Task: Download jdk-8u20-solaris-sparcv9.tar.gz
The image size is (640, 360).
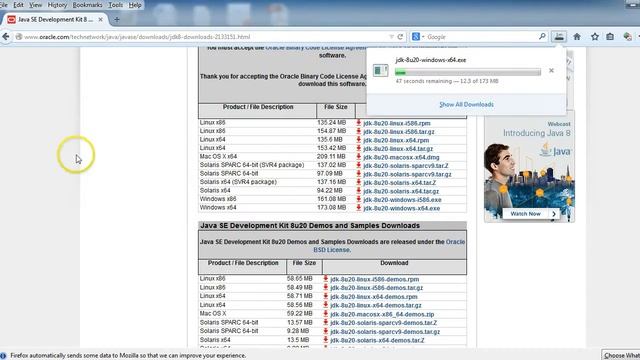Action: (x=407, y=174)
